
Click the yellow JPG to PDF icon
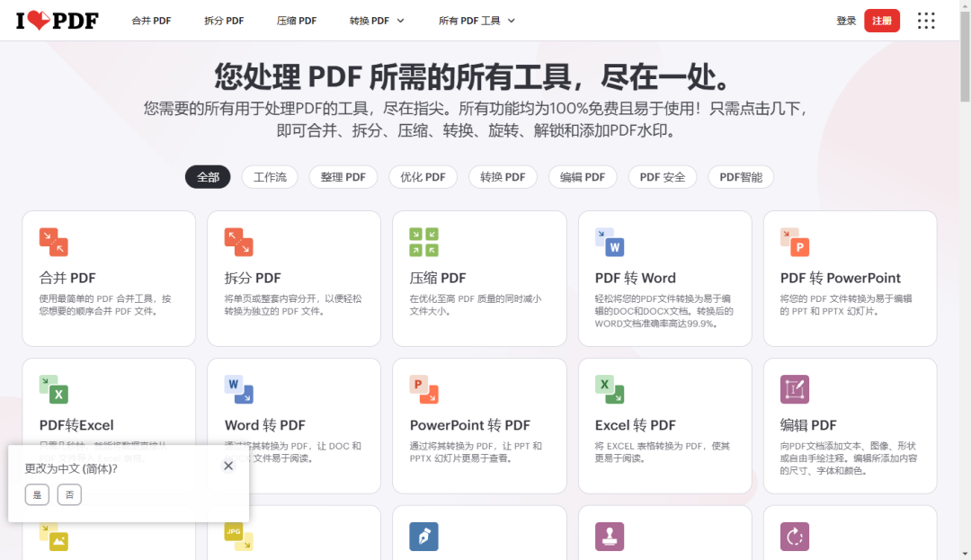[x=239, y=537]
